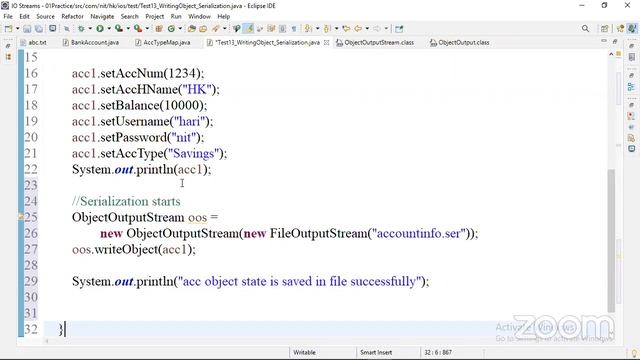Click the Debug bug icon
Viewport: 640px width, 360px height.
point(81,29)
